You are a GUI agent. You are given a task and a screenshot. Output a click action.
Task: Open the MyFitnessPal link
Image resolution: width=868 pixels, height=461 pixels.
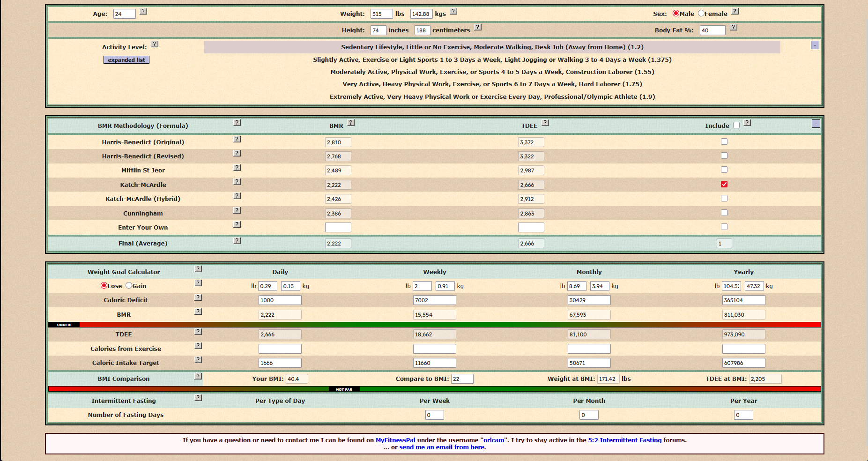coord(395,440)
